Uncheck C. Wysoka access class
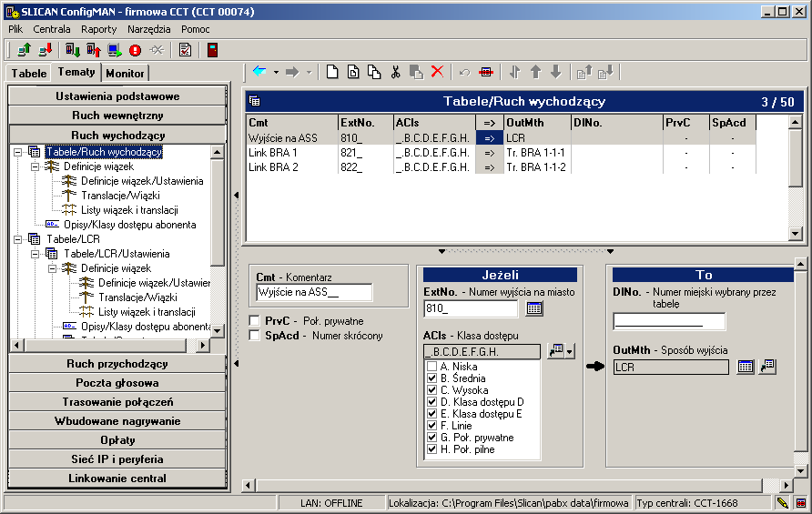The image size is (812, 514). (431, 390)
